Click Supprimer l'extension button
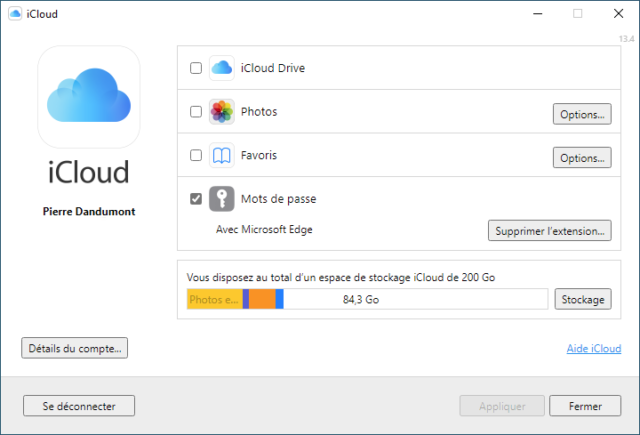The height and width of the screenshot is (435, 640). click(549, 231)
